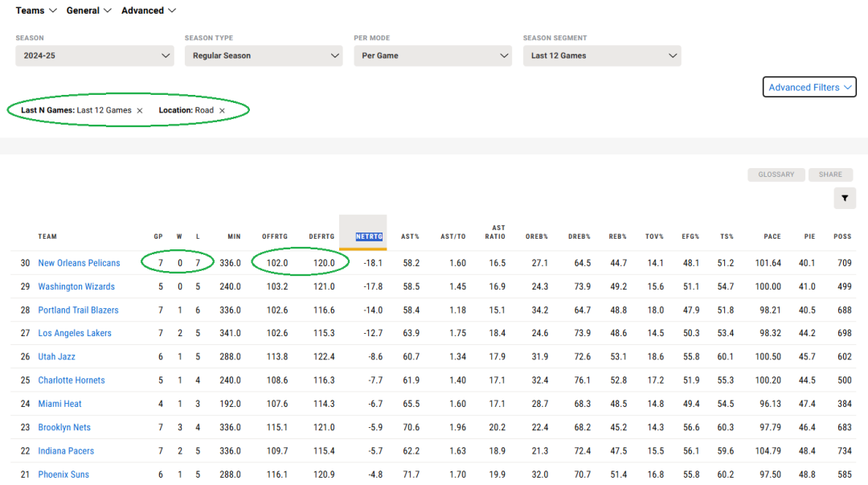Viewport: 868px width, 485px height.
Task: Click Utah Jazz defensive rating 122.4
Action: click(324, 356)
